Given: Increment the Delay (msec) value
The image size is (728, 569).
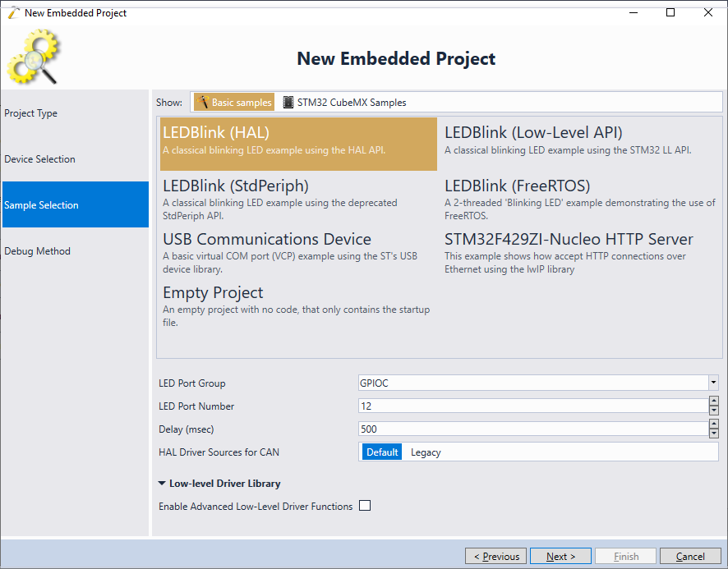Looking at the screenshot, I should (713, 424).
